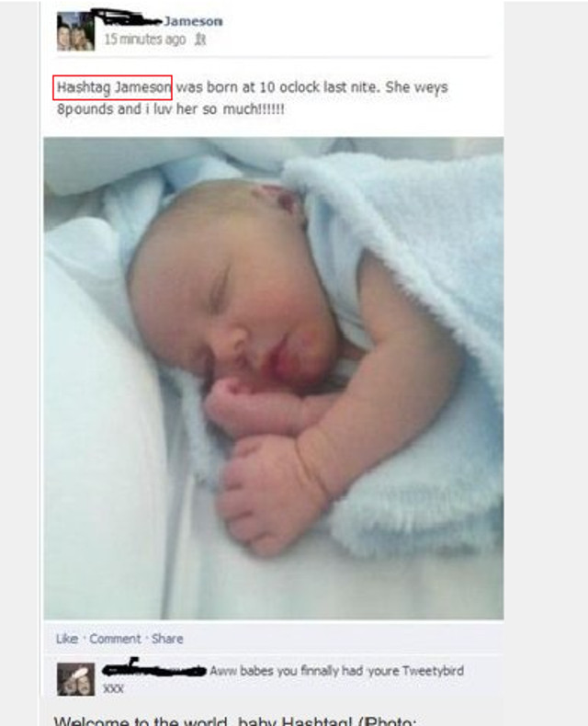Open the poster's profile picture thumbnail

coord(75,31)
